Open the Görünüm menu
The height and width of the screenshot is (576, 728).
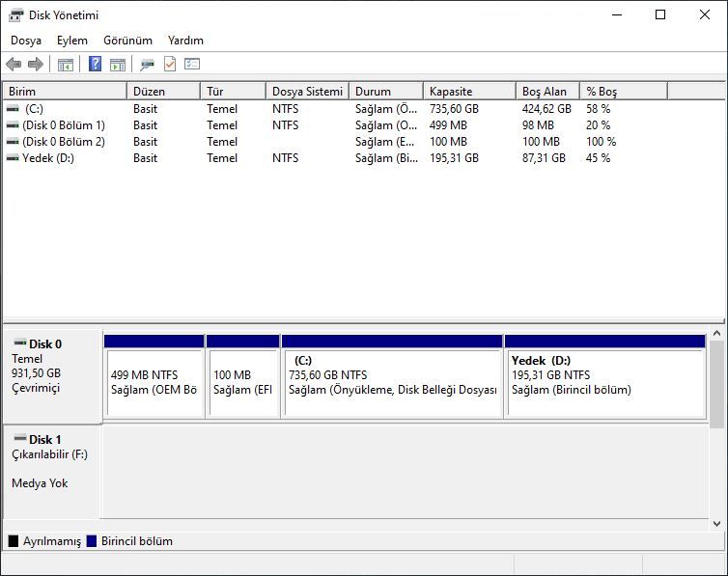tap(127, 41)
